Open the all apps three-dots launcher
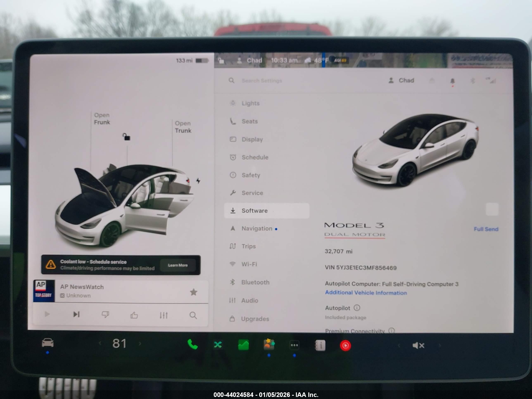The width and height of the screenshot is (532, 399). 295,345
